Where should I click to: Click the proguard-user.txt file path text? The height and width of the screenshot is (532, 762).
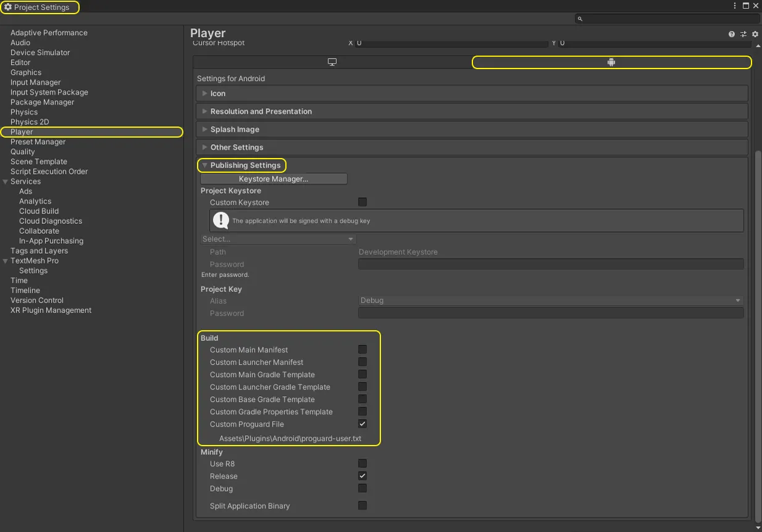point(290,438)
